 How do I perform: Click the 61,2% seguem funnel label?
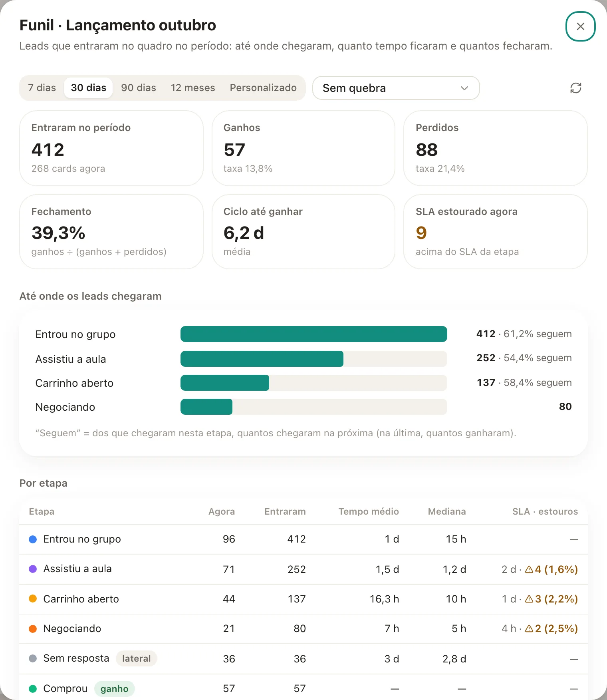pyautogui.click(x=538, y=334)
